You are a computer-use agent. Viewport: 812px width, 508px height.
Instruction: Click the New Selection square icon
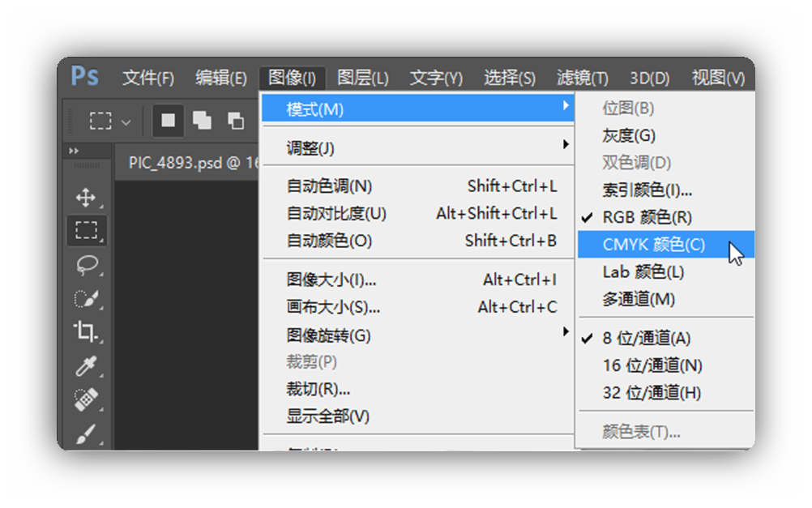(x=168, y=121)
